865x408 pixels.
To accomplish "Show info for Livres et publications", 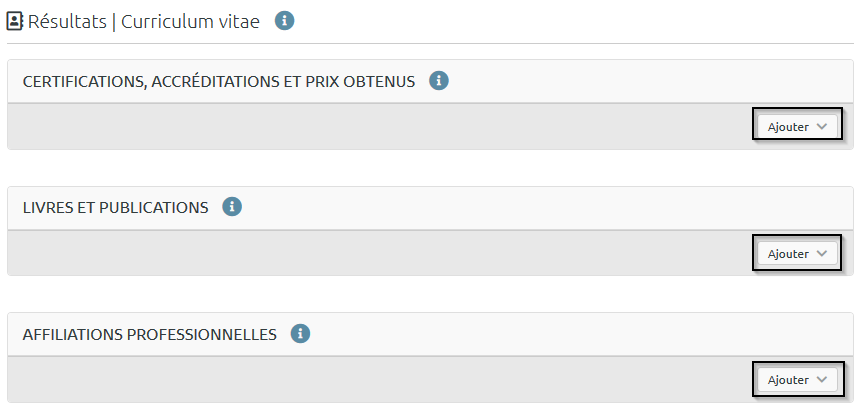I will pos(232,207).
